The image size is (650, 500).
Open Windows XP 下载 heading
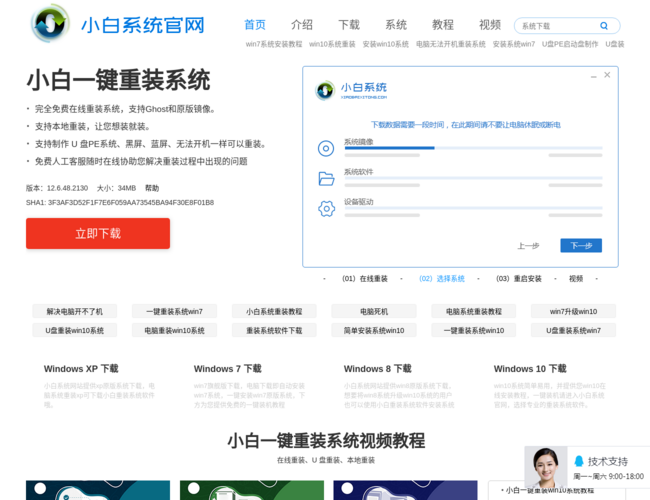(x=81, y=369)
